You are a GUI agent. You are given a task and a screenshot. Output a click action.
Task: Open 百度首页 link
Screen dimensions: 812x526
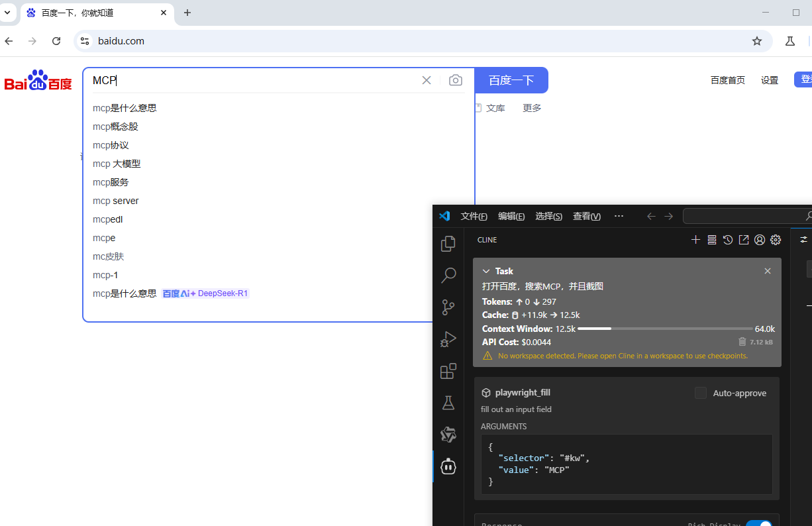(728, 80)
